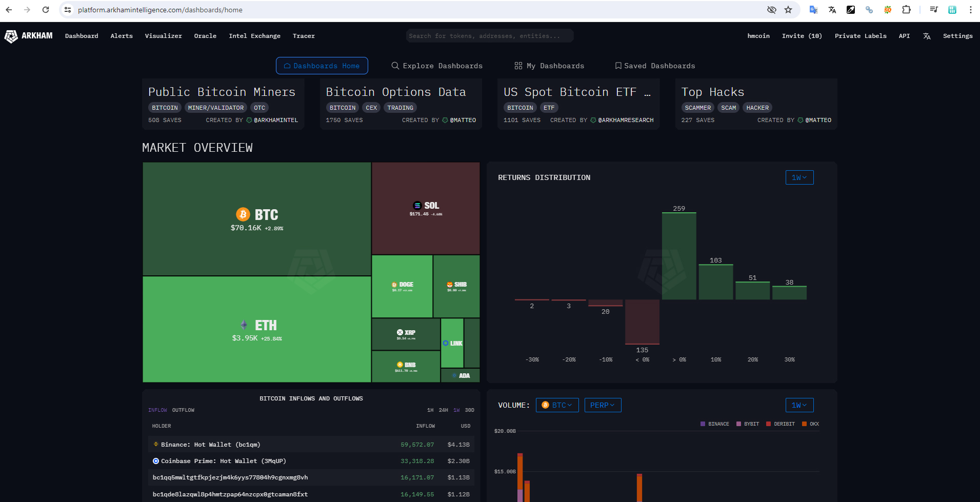Viewport: 980px width, 502px height.
Task: Reload the page with refresh icon
Action: click(x=46, y=10)
